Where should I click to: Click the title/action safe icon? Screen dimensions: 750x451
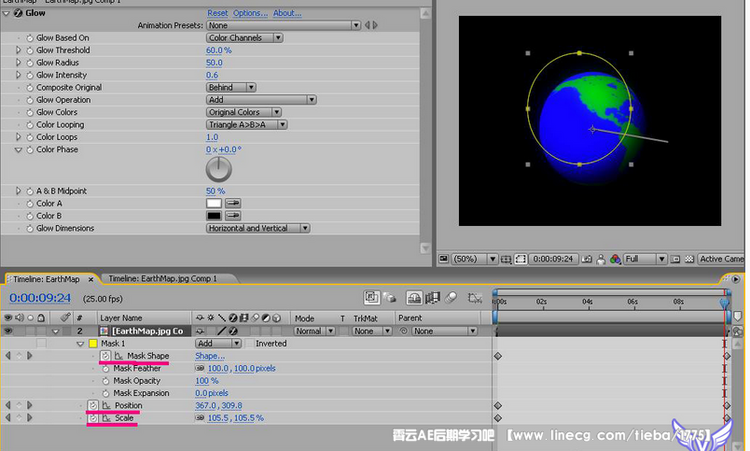(x=506, y=259)
